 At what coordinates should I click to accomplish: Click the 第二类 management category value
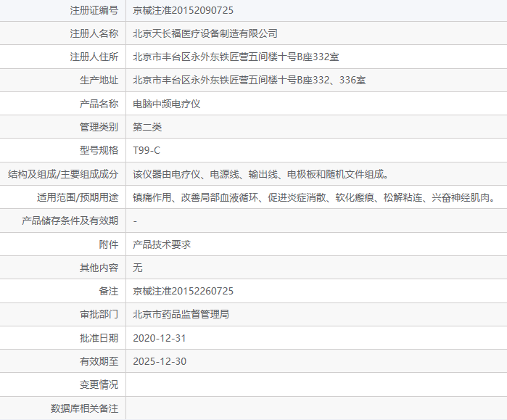click(147, 127)
